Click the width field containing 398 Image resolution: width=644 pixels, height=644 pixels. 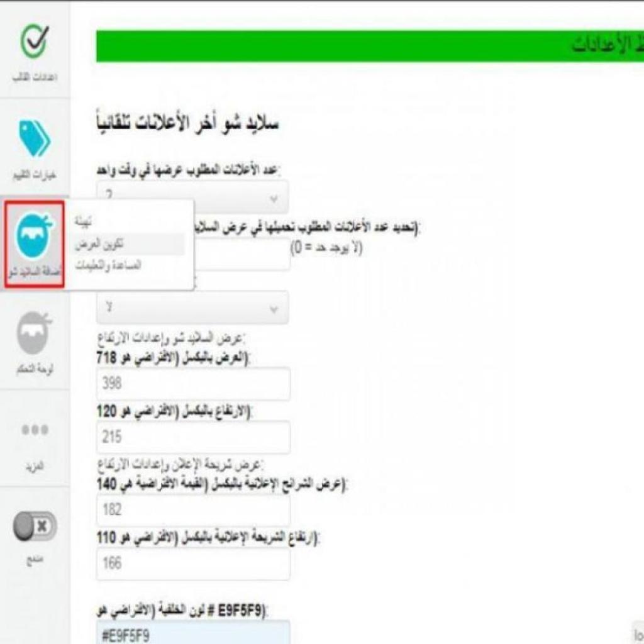coord(193,384)
